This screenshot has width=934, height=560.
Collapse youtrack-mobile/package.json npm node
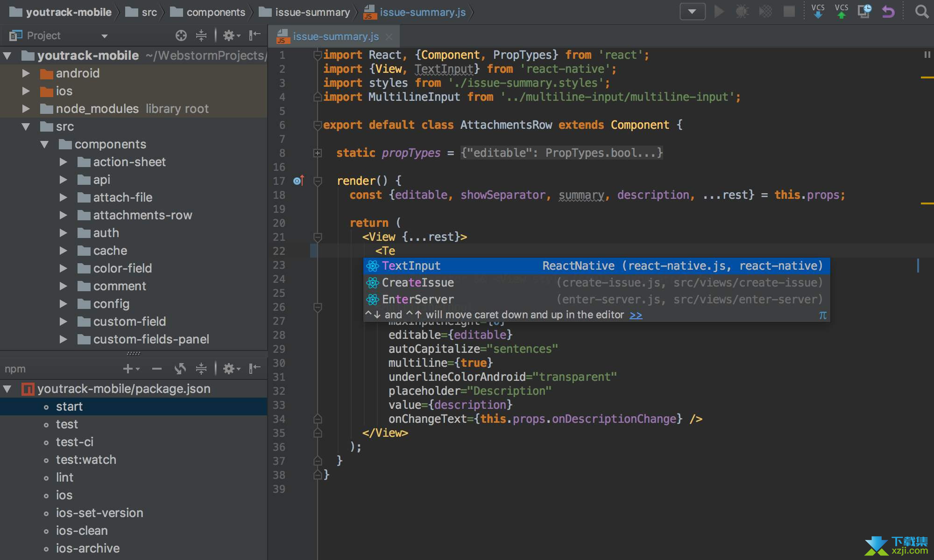pos(7,389)
